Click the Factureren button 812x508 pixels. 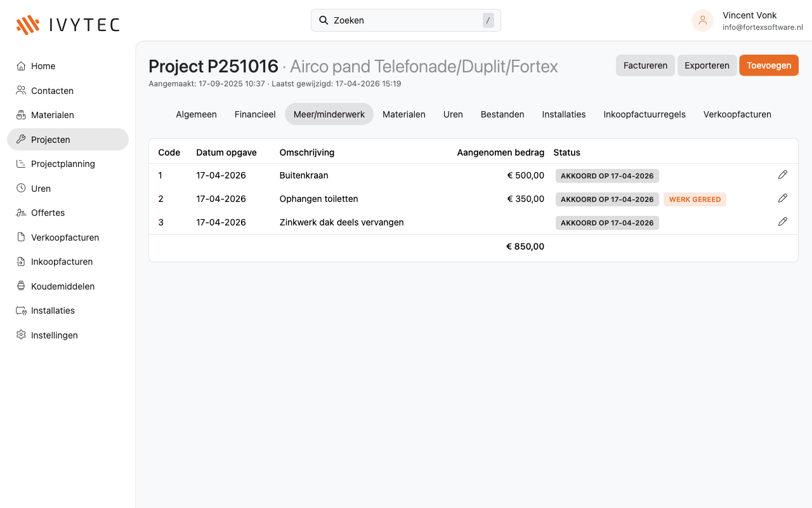pyautogui.click(x=645, y=65)
